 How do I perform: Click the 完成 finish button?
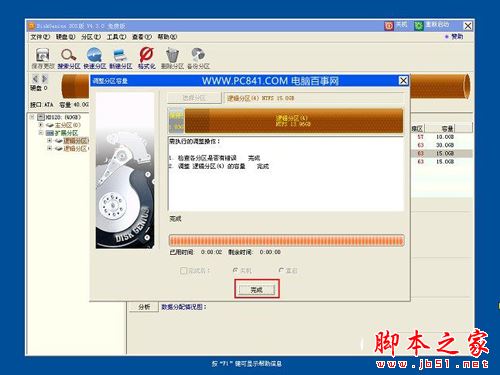(257, 290)
